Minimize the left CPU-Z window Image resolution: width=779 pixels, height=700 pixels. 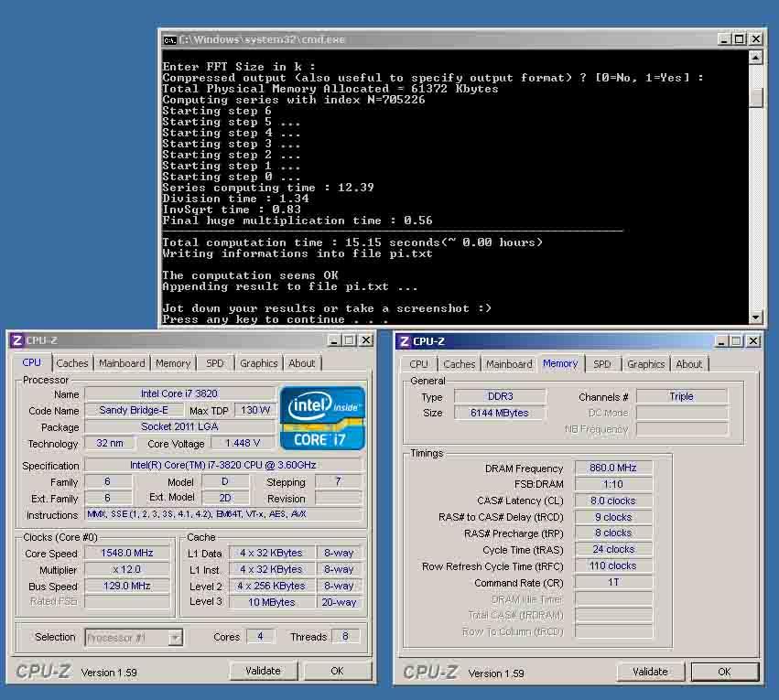(x=334, y=340)
